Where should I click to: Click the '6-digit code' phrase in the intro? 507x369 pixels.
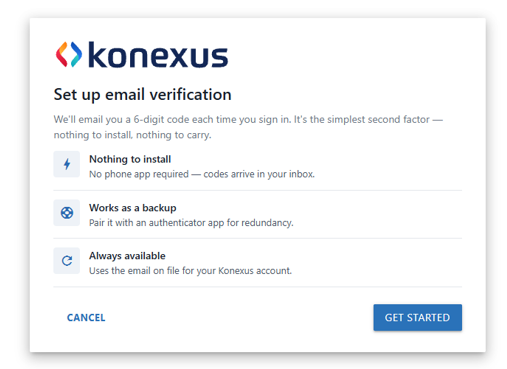[x=156, y=119]
